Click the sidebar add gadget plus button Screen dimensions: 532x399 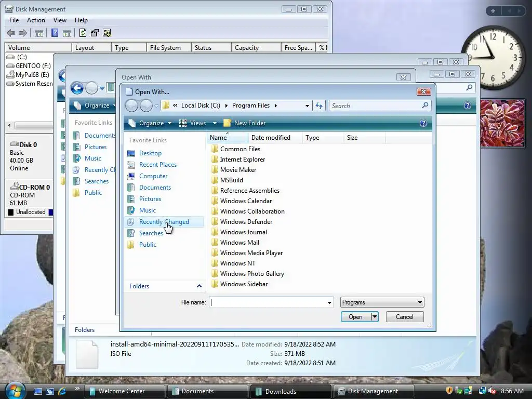click(x=493, y=11)
